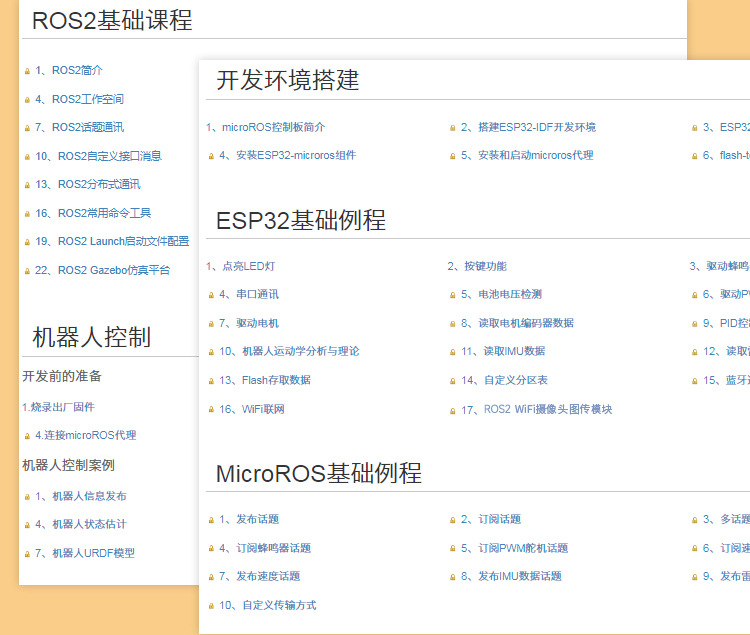Click lock icon beside '5、电池电压检测'
The image size is (750, 635).
tap(452, 295)
